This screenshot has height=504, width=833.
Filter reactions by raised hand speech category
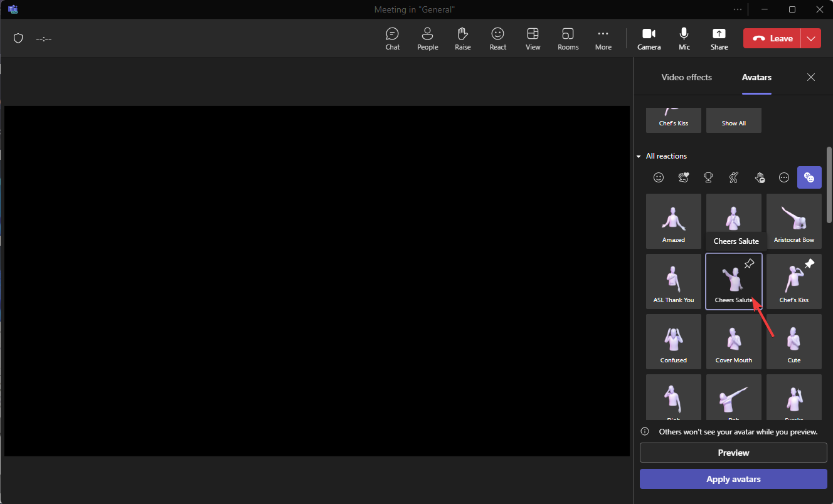(x=759, y=177)
